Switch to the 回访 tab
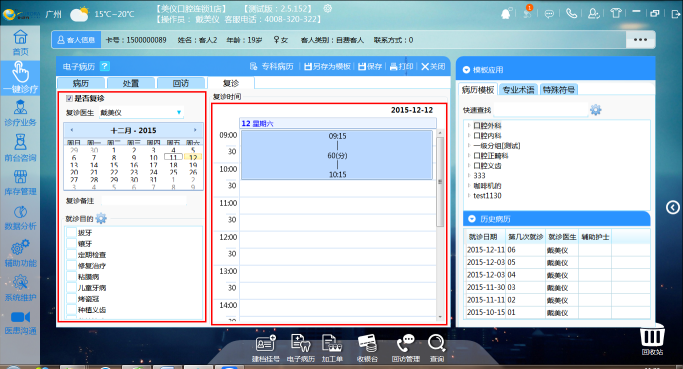Screen dimensions: 683x369 click(181, 83)
